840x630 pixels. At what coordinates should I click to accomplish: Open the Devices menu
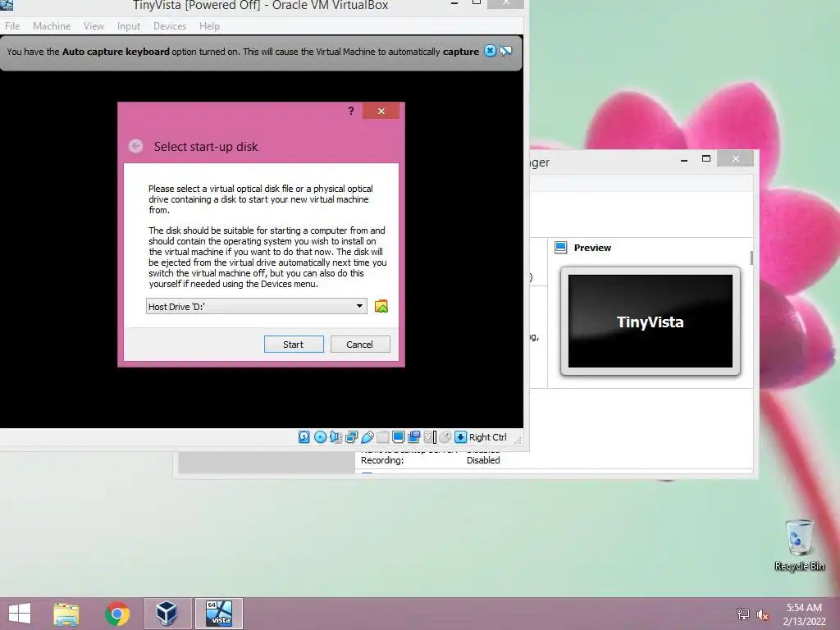[170, 25]
